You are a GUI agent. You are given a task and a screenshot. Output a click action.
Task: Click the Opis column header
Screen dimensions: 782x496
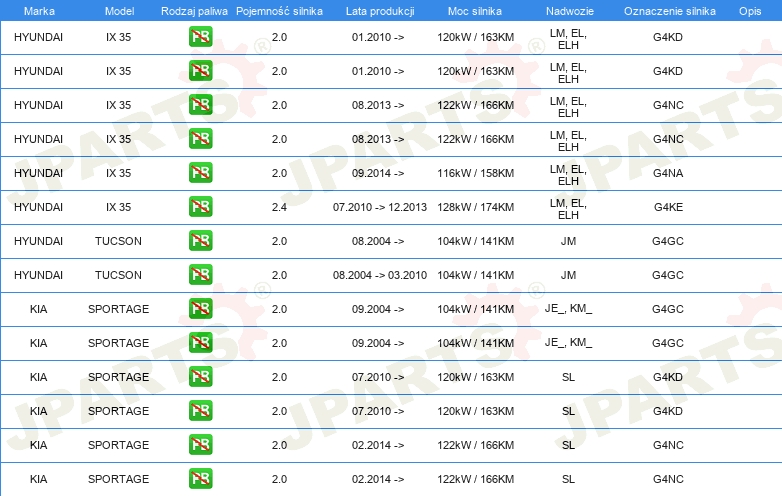[x=749, y=10]
